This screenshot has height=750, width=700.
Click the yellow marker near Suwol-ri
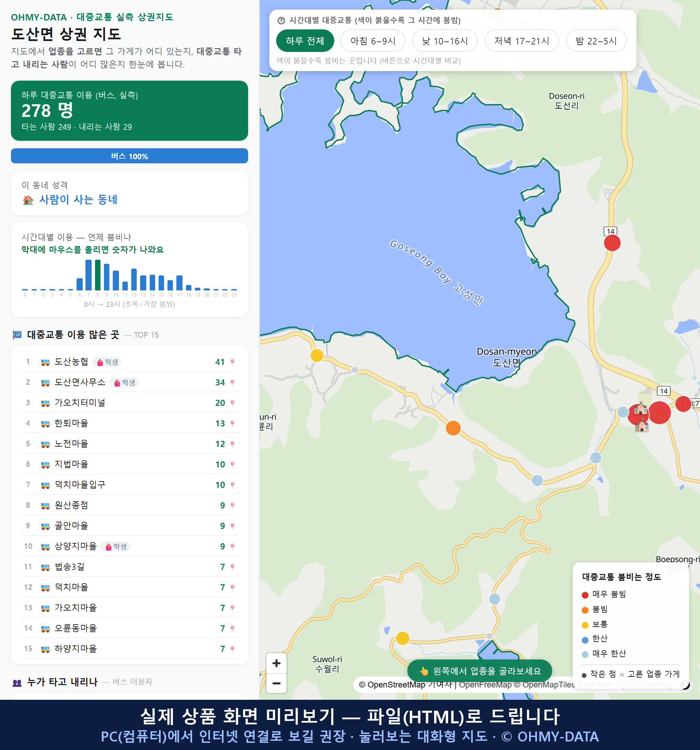[x=402, y=638]
